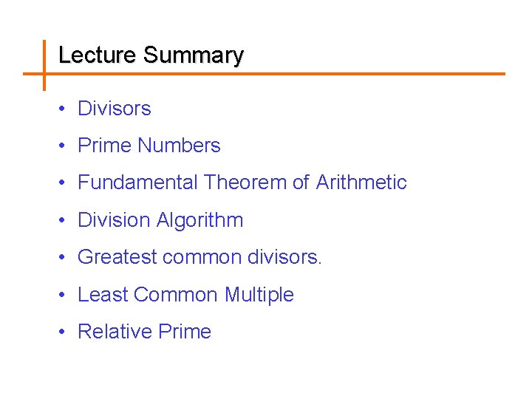
Task: Select the Divisors bullet text
Action: pos(115,109)
